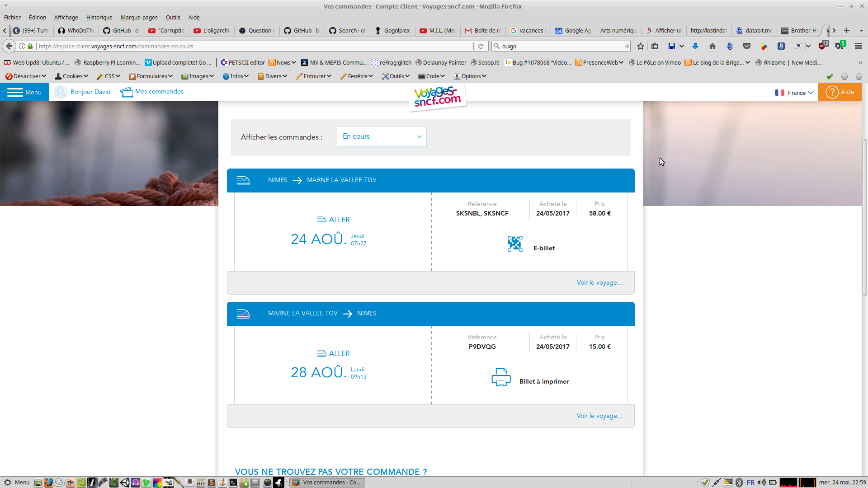
Task: Click the ouigo search field
Action: pos(561,46)
